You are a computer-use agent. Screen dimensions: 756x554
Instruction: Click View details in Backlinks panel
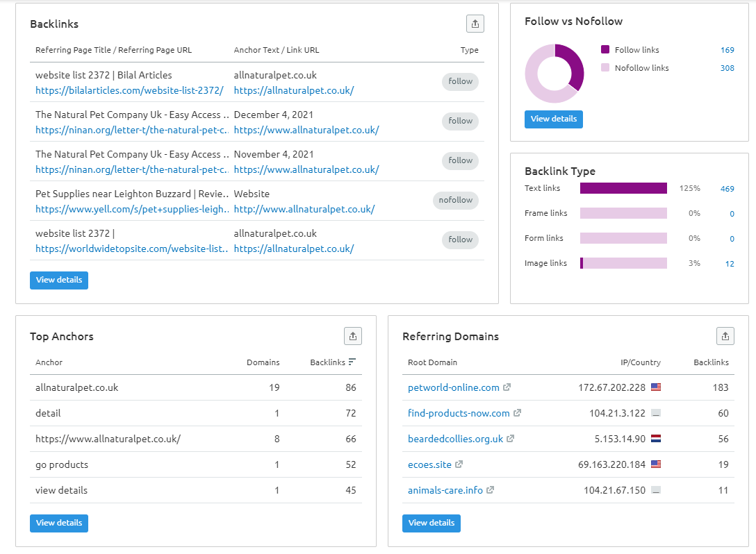(59, 280)
